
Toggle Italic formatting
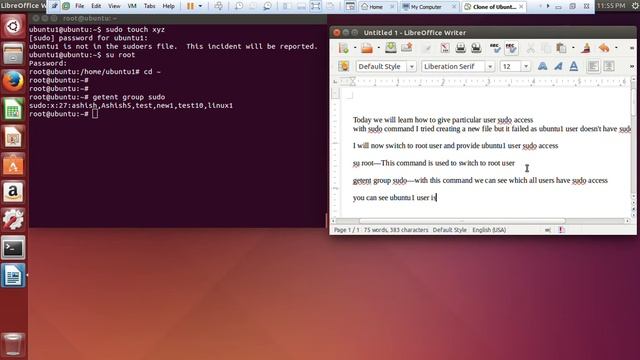pyautogui.click(x=558, y=66)
